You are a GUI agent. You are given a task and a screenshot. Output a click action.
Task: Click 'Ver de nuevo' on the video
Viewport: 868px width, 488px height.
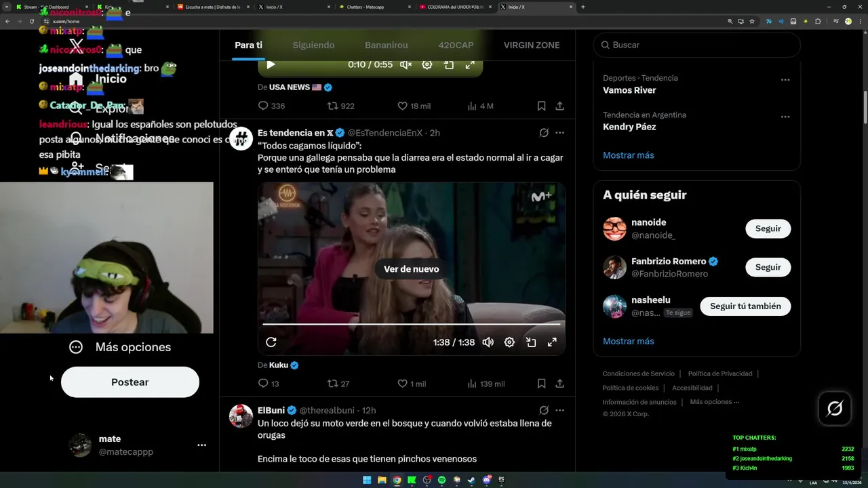(411, 269)
